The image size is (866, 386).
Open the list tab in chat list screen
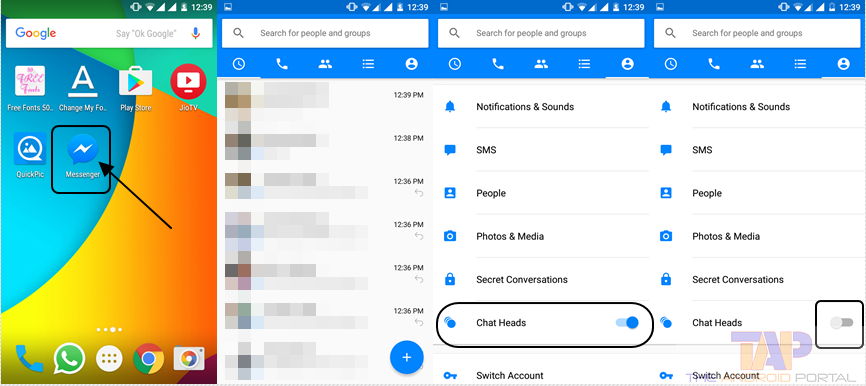click(368, 64)
